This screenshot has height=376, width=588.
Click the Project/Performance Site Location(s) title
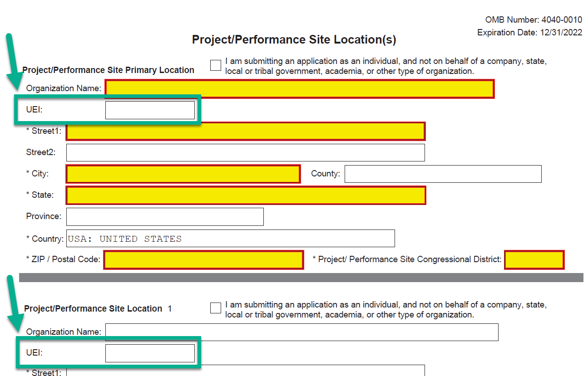pyautogui.click(x=294, y=40)
